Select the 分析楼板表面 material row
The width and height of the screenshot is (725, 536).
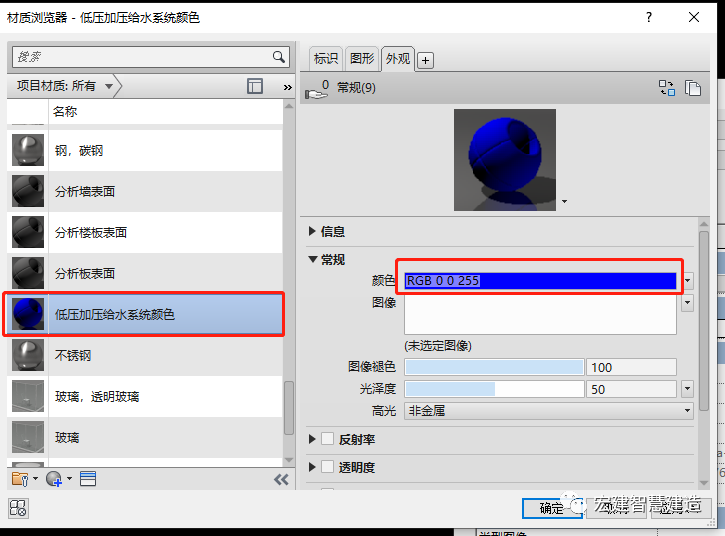click(x=145, y=232)
